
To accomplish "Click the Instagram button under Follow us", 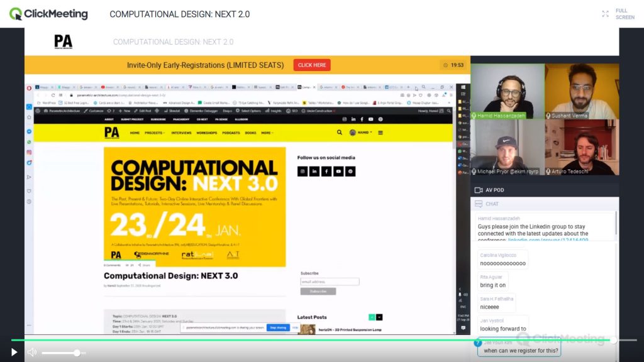I will (303, 172).
